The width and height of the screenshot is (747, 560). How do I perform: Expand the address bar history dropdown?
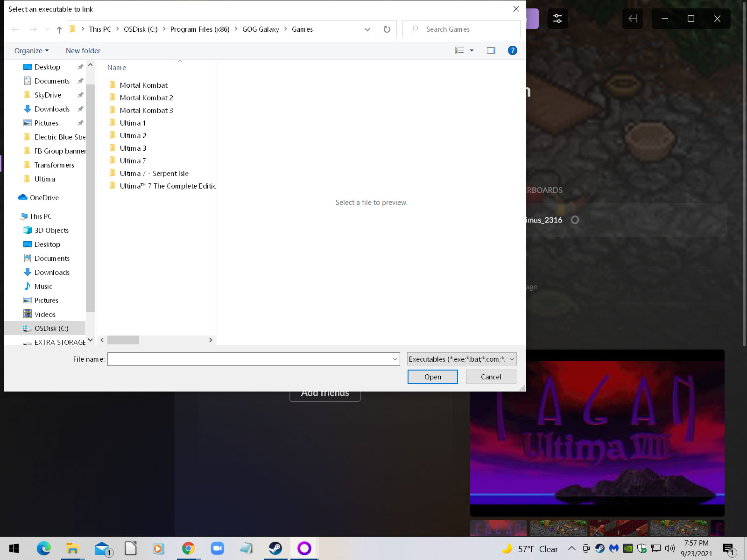click(367, 29)
